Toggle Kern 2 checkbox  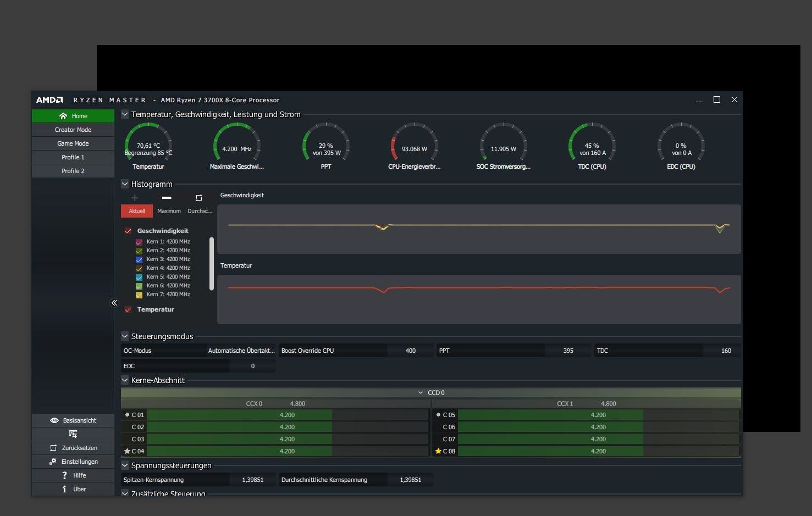click(139, 251)
